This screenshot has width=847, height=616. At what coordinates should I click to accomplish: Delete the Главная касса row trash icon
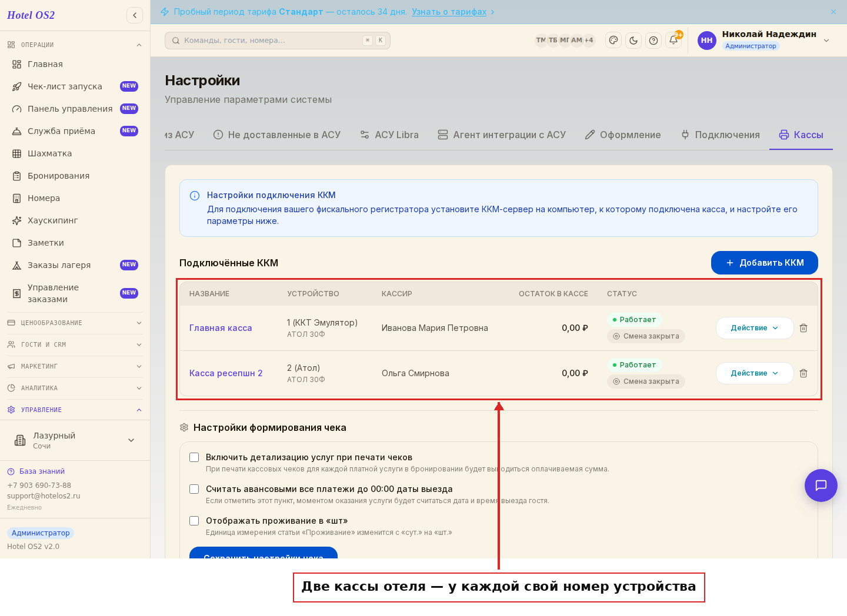[x=803, y=328]
